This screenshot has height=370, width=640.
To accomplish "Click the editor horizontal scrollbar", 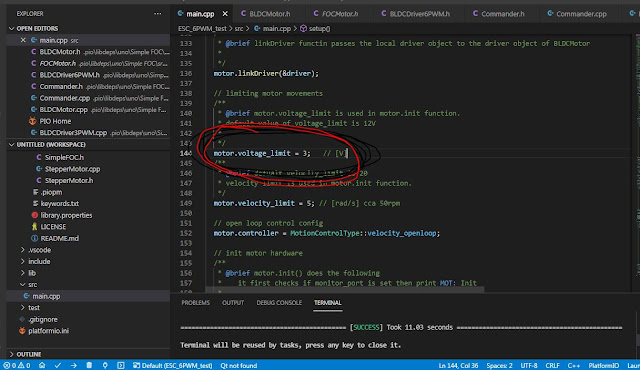I will coord(345,290).
